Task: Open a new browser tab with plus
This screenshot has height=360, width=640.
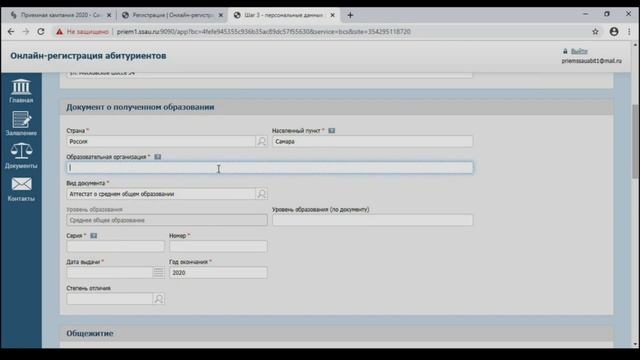Action: pyautogui.click(x=350, y=15)
